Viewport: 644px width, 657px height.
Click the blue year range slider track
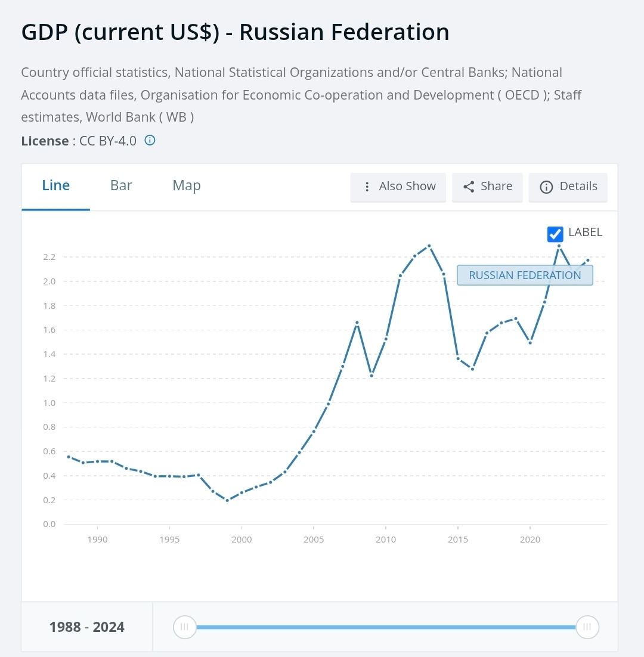[x=386, y=627]
